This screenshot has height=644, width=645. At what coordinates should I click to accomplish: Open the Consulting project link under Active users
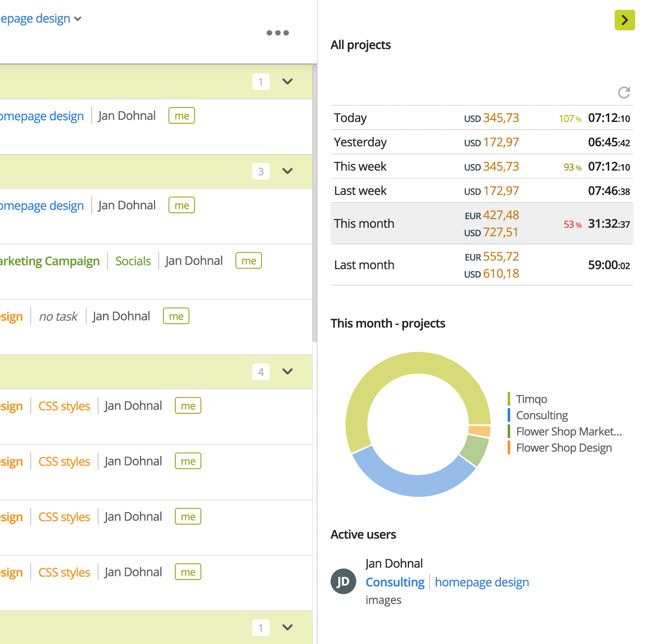point(395,582)
